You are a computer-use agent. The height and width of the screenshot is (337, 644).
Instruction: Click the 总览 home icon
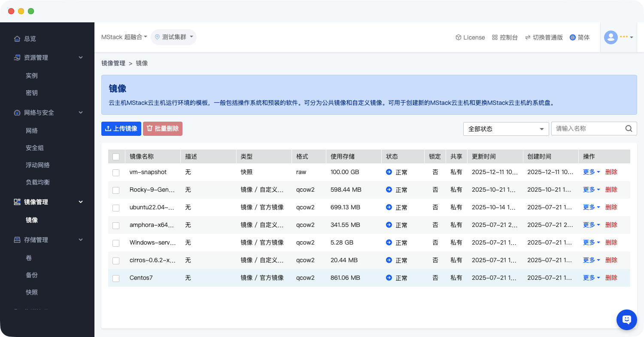[x=17, y=39]
